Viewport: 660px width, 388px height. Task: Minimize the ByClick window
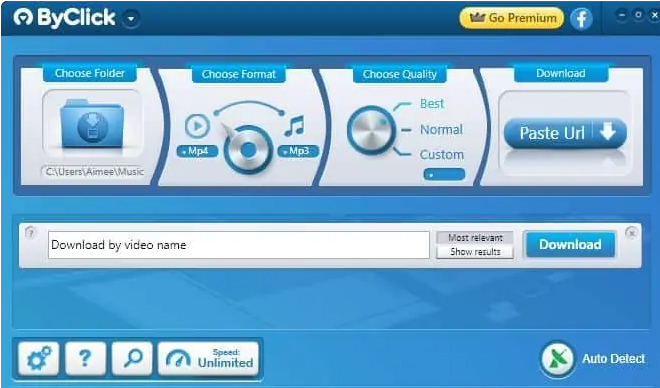(621, 15)
